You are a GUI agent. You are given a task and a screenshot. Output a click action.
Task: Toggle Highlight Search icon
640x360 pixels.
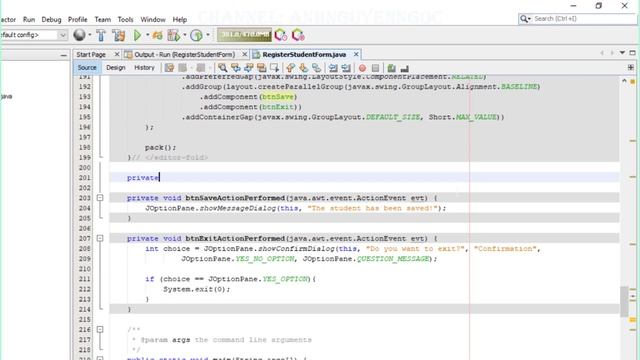pyautogui.click(x=262, y=68)
